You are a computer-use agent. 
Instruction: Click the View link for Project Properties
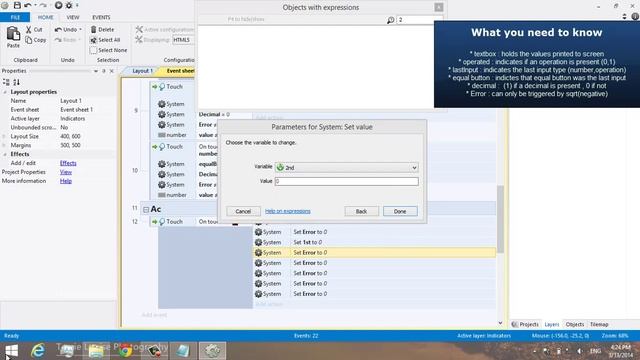pos(66,172)
